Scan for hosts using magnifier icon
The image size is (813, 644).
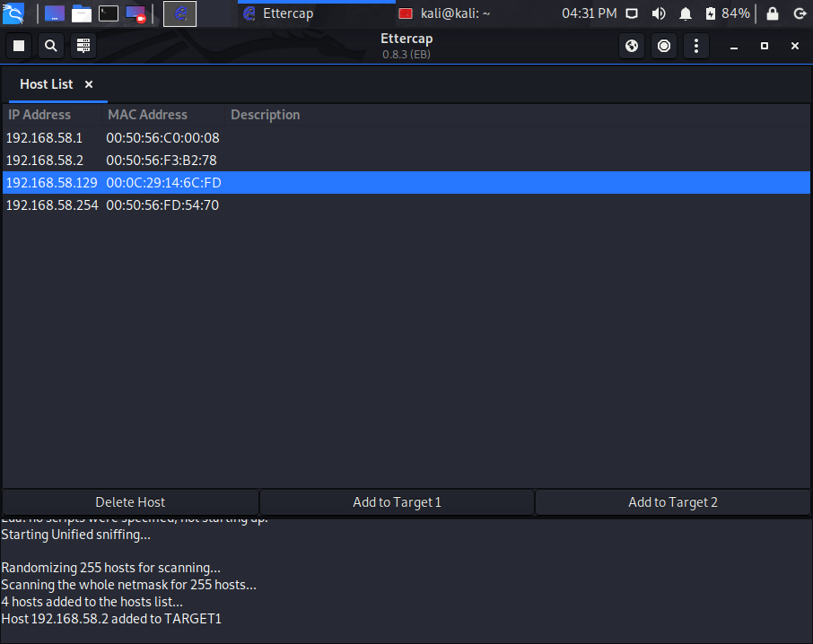pos(51,46)
